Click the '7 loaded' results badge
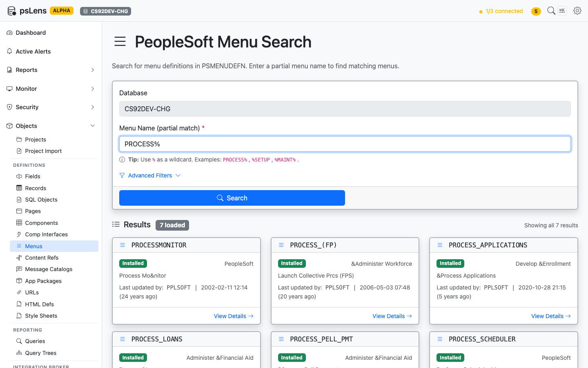The width and height of the screenshot is (588, 368). (x=172, y=225)
